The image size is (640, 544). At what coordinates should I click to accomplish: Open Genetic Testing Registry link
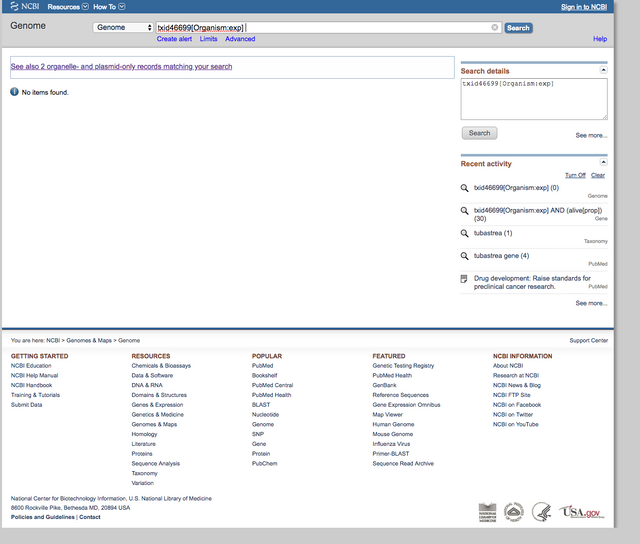pos(403,366)
